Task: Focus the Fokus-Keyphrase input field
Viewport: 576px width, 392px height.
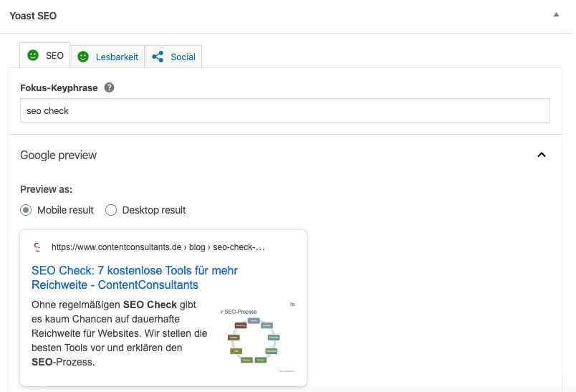Action: (285, 110)
